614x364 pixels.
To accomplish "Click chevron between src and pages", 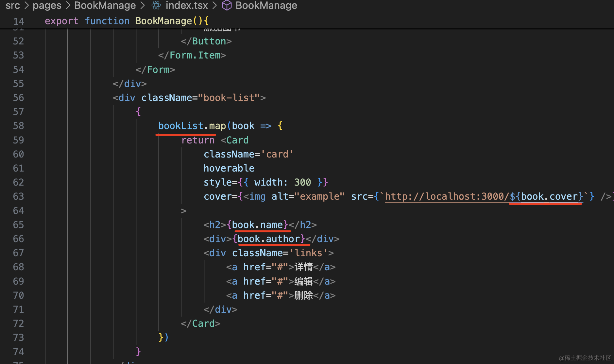I will coord(26,5).
